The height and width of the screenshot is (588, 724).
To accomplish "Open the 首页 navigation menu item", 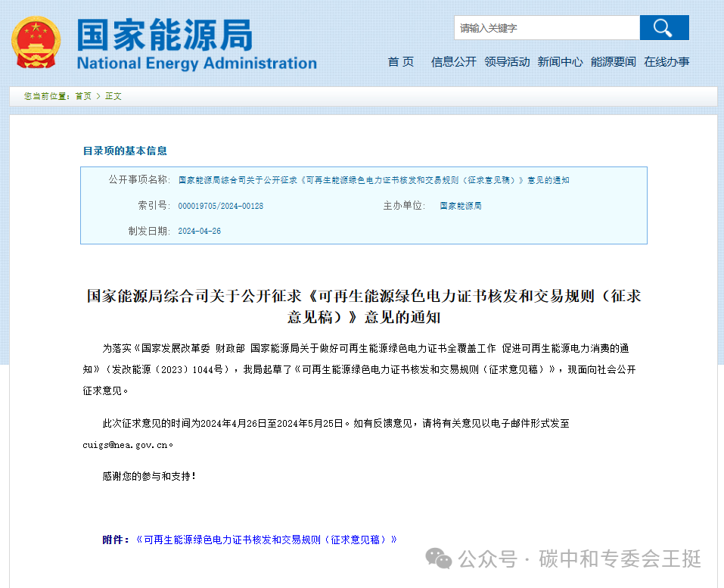I will click(x=400, y=62).
